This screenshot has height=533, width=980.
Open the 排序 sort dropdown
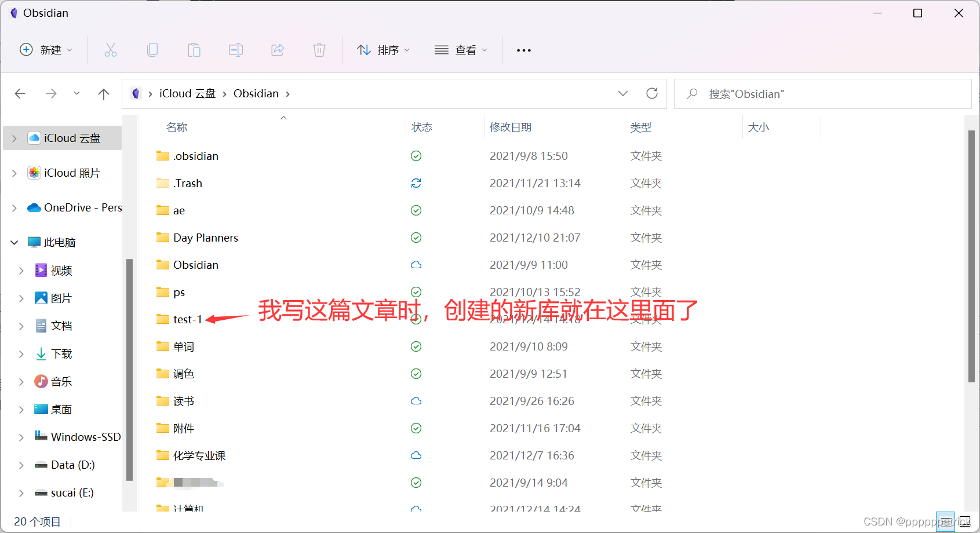pos(383,50)
